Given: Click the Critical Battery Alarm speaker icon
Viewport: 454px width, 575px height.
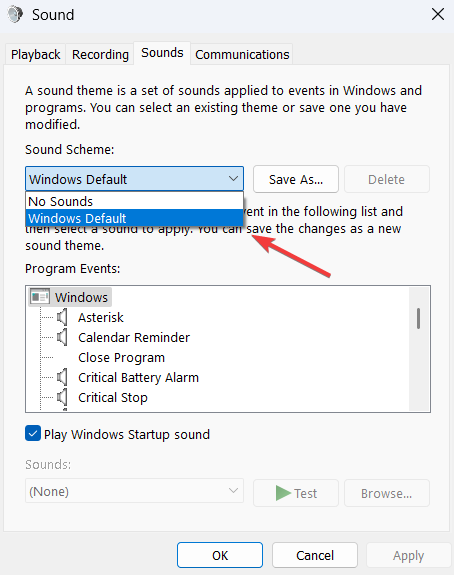Looking at the screenshot, I should point(62,377).
